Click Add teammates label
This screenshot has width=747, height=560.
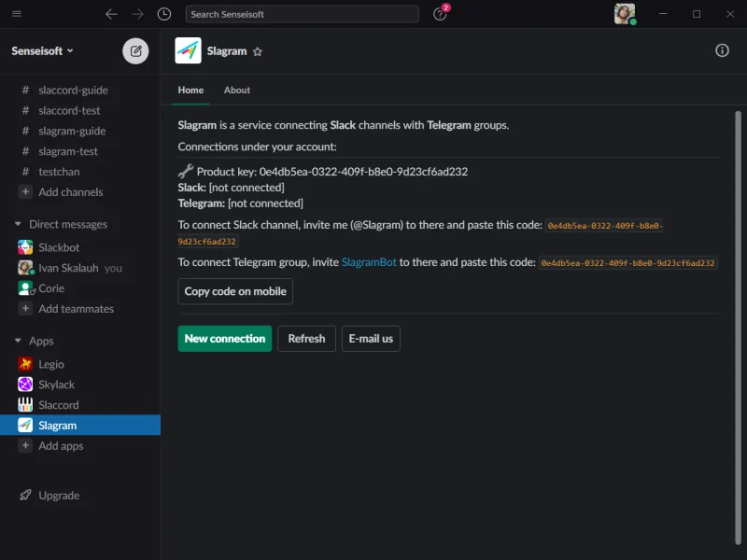pos(77,309)
